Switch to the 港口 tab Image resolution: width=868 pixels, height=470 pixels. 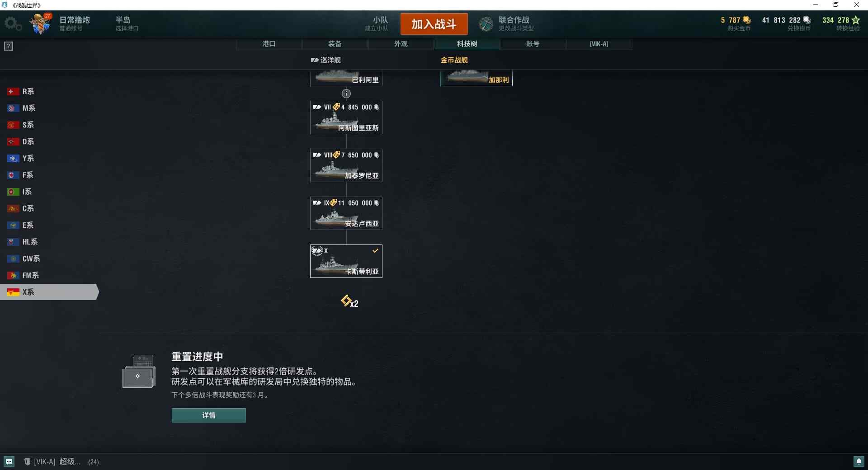pos(269,44)
